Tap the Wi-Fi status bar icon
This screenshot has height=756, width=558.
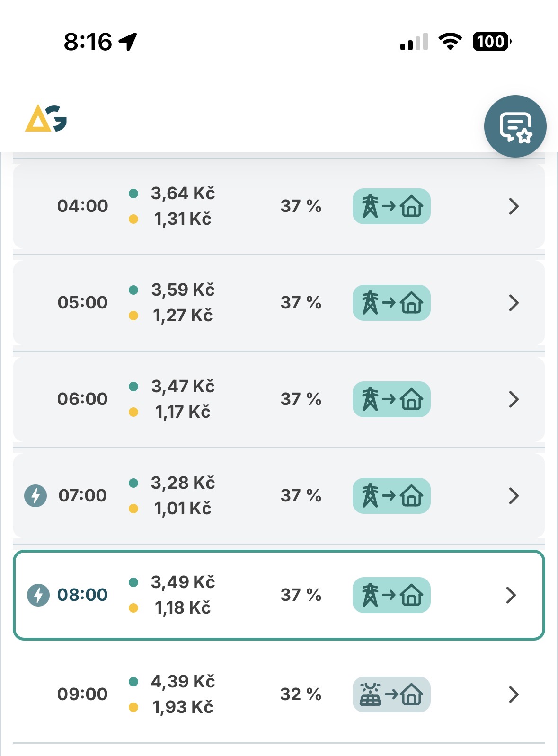450,42
